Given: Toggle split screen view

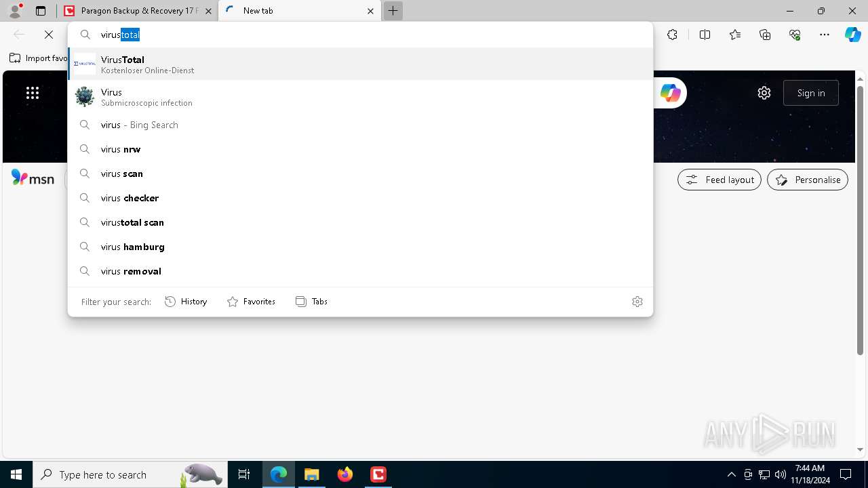Looking at the screenshot, I should 705,35.
